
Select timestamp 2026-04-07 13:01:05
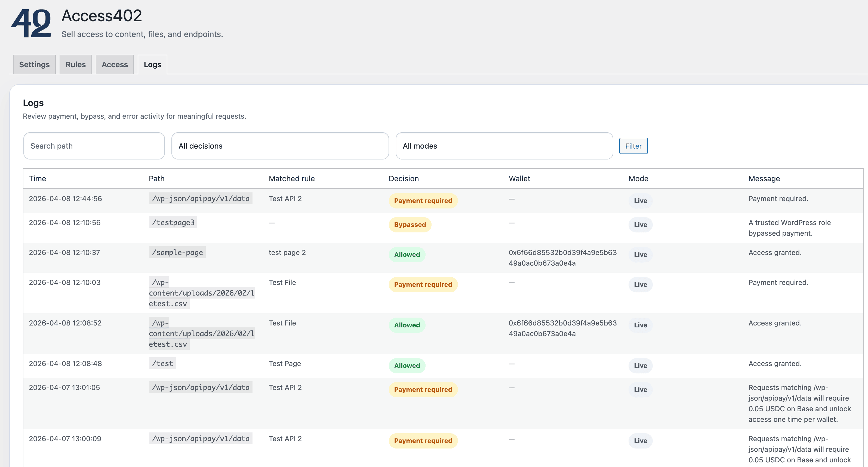[64, 387]
